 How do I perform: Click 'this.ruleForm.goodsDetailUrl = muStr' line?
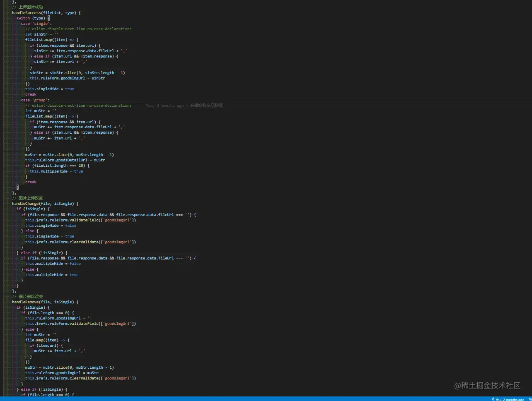coord(65,160)
